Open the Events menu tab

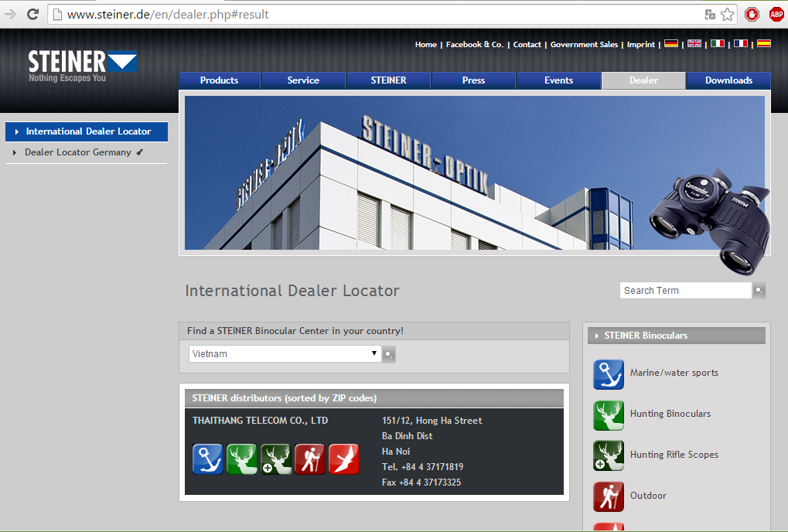[558, 80]
